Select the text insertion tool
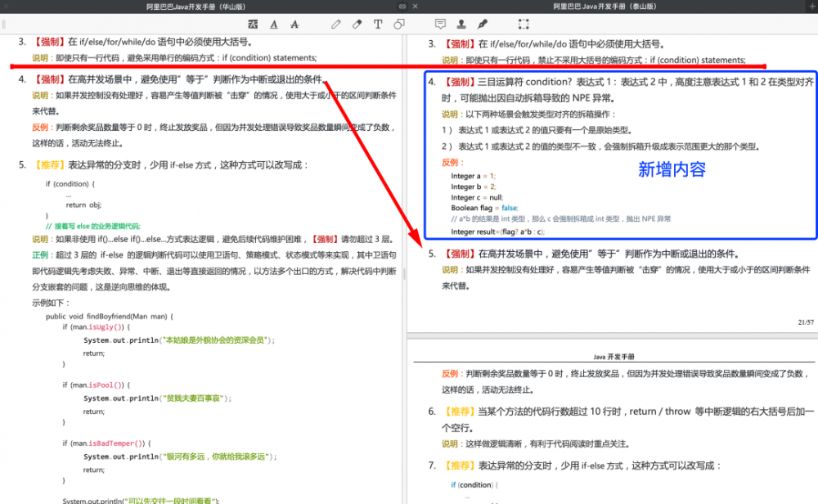The height and width of the screenshot is (504, 818). tap(377, 25)
